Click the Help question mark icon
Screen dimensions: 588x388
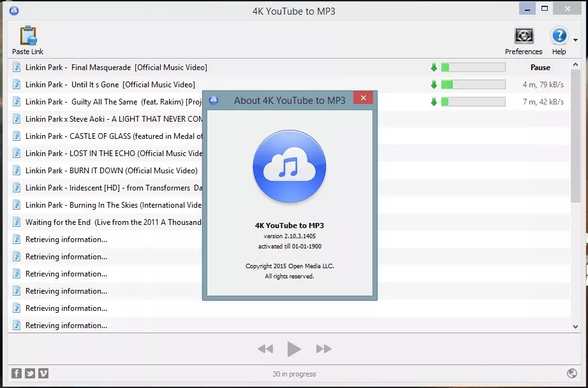559,36
